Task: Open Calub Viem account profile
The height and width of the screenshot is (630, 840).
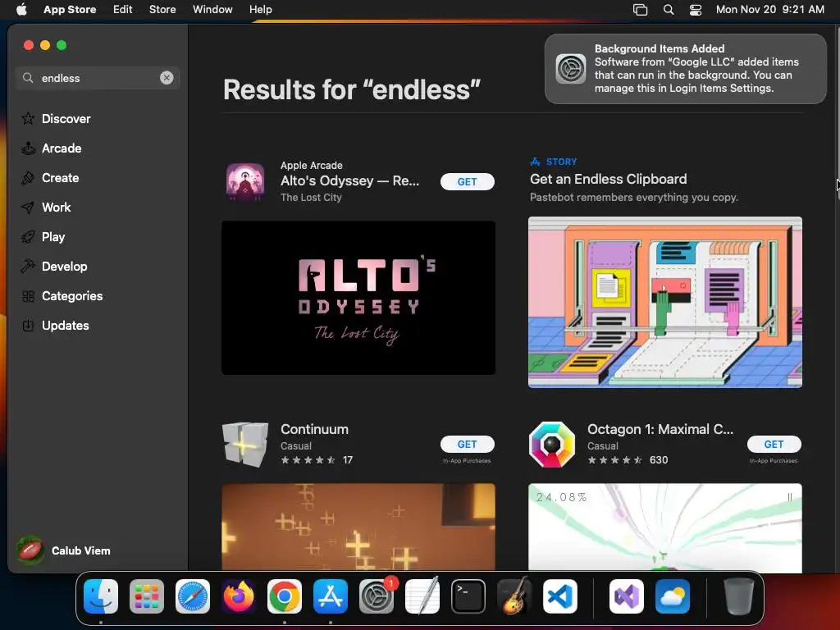Action: tap(64, 550)
